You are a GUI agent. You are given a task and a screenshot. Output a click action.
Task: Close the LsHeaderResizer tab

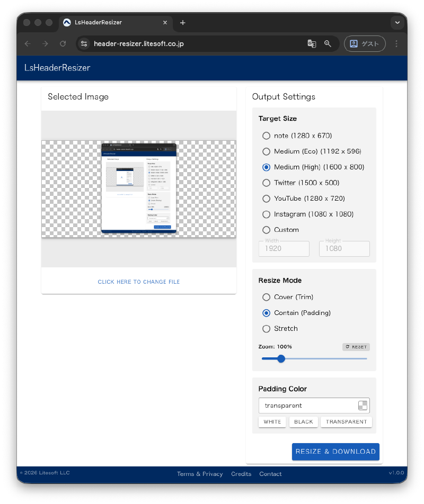pos(165,23)
